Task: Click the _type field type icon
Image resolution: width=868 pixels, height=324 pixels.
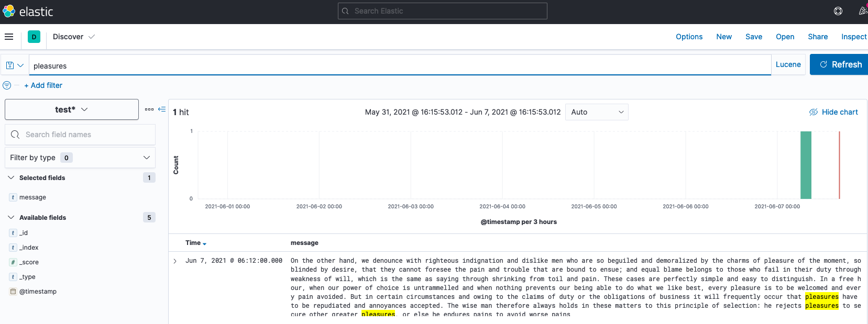Action: [x=13, y=277]
